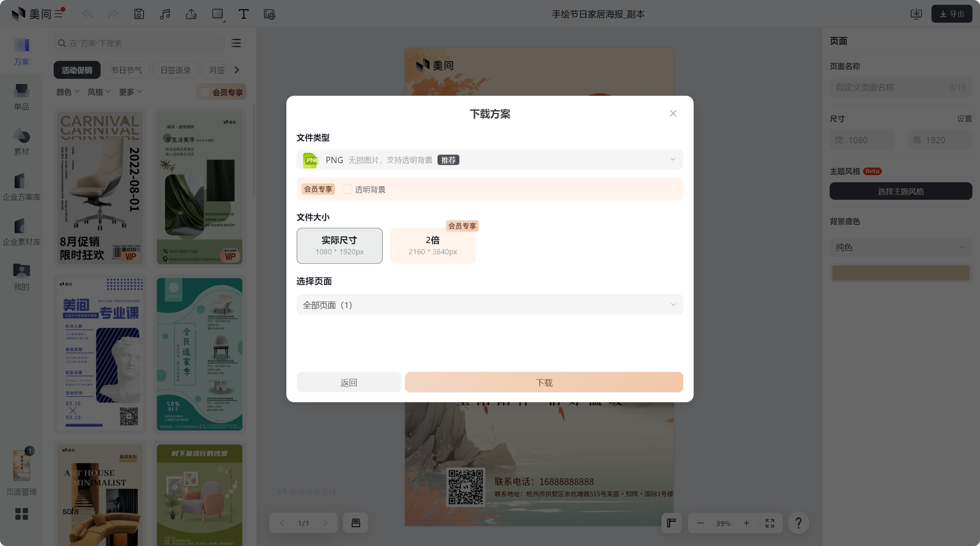
Task: Click the 返回 button
Action: (349, 382)
